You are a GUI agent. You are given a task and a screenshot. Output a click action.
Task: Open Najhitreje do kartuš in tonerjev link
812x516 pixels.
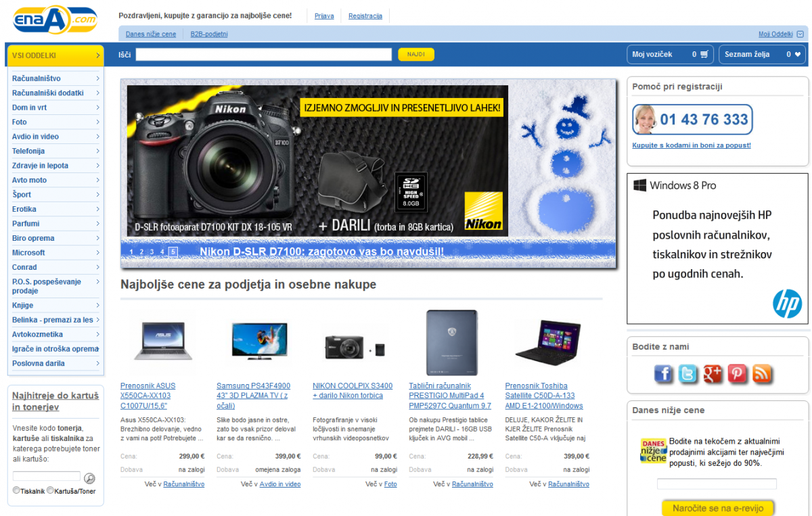coord(55,401)
